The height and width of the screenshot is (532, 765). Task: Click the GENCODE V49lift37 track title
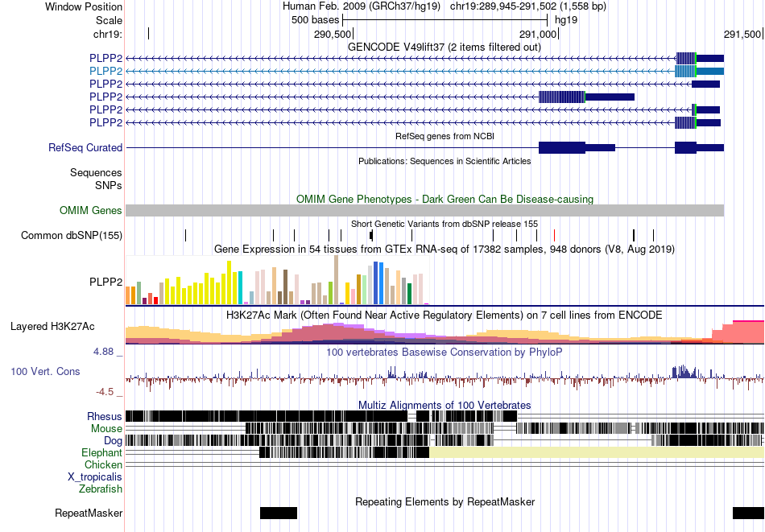tap(444, 47)
